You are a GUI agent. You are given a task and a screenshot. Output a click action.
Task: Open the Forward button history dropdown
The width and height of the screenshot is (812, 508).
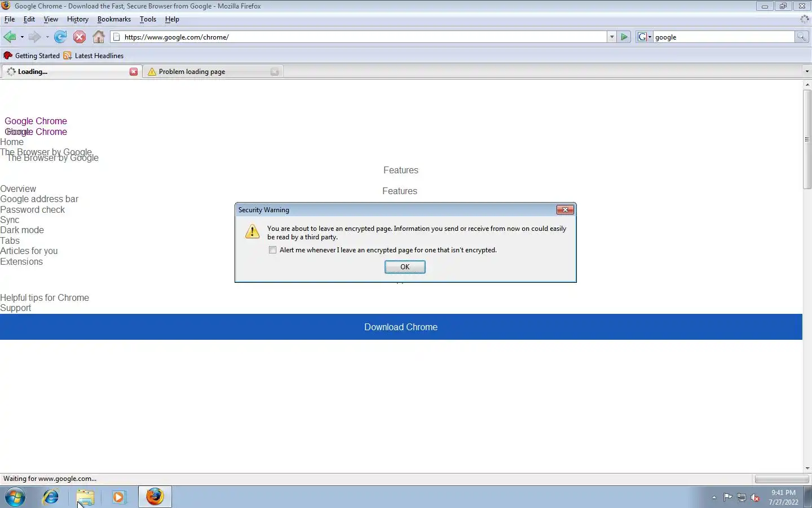click(47, 37)
